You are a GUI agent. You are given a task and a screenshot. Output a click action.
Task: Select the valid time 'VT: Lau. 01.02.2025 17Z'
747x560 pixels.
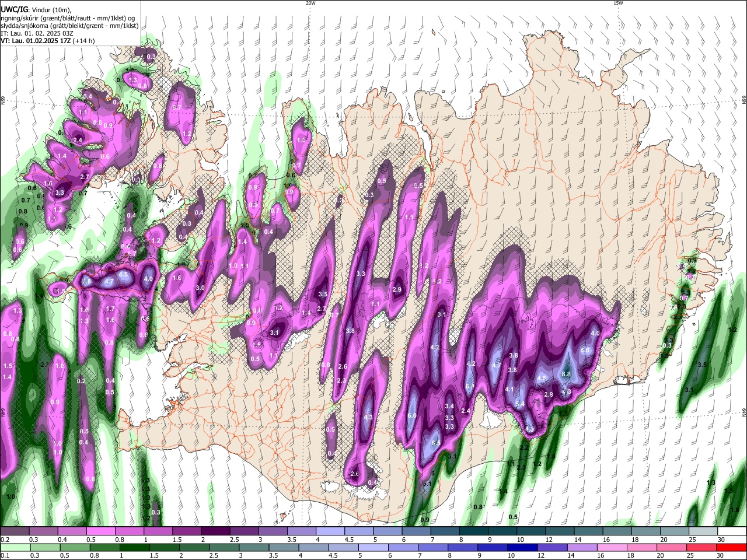coord(36,41)
